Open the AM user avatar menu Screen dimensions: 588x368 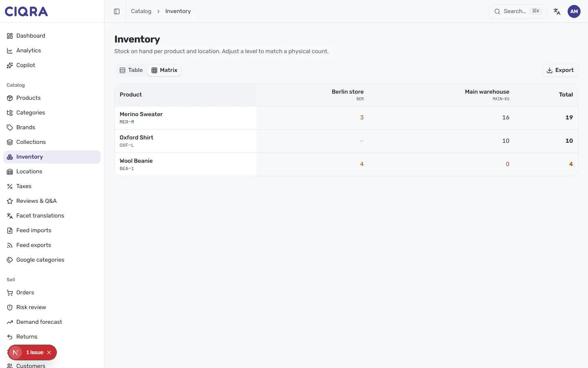[574, 11]
